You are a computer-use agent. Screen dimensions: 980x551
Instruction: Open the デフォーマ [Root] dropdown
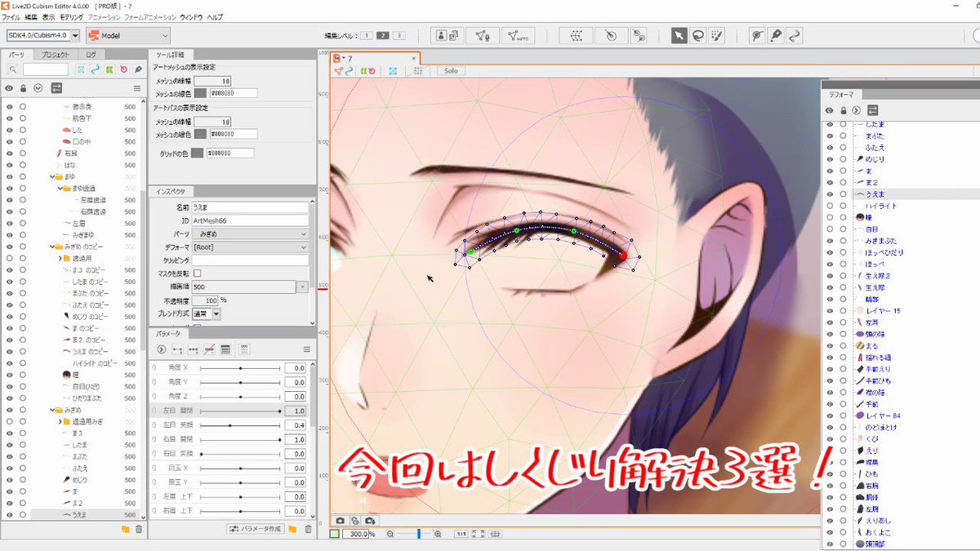pos(250,247)
